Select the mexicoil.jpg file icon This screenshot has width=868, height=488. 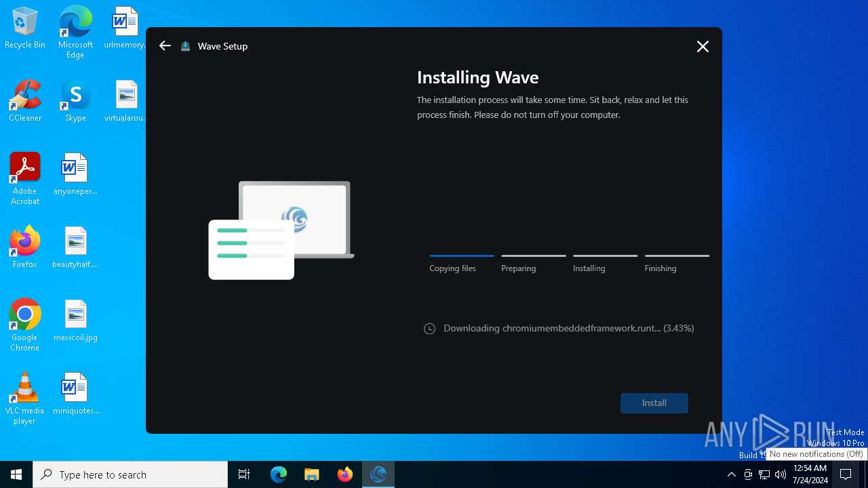click(75, 321)
